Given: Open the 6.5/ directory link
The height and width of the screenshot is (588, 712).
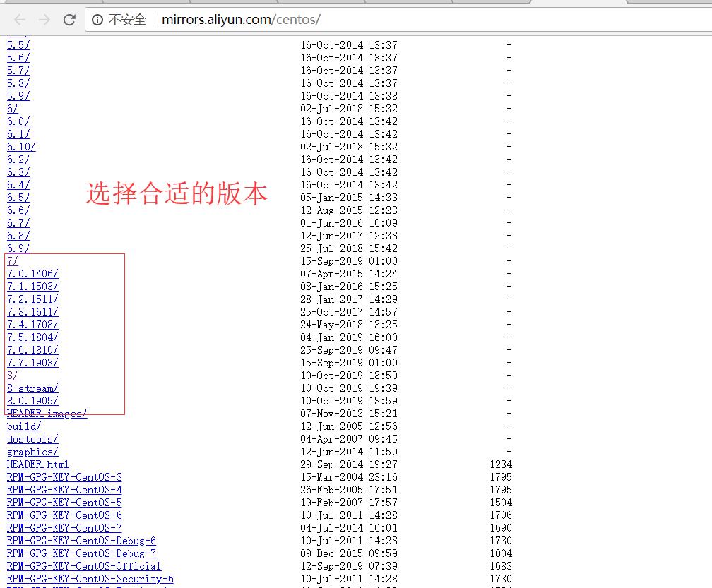Looking at the screenshot, I should [x=18, y=198].
